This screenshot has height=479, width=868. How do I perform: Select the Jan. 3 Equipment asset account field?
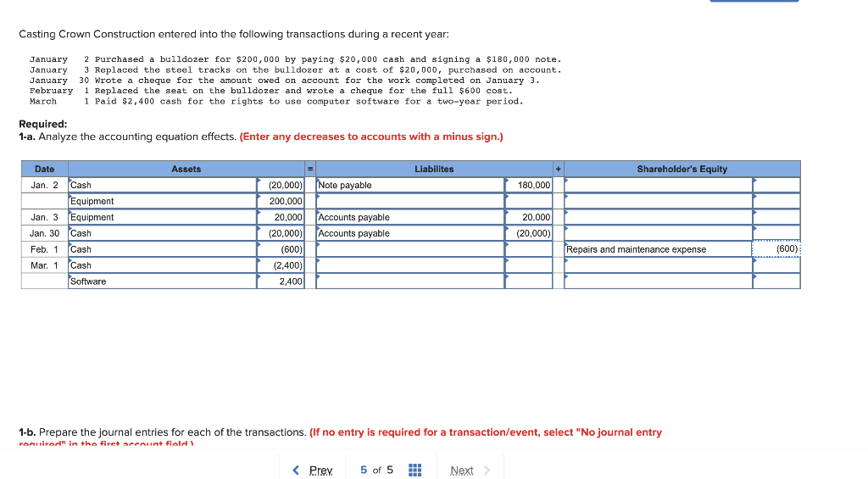pyautogui.click(x=162, y=217)
